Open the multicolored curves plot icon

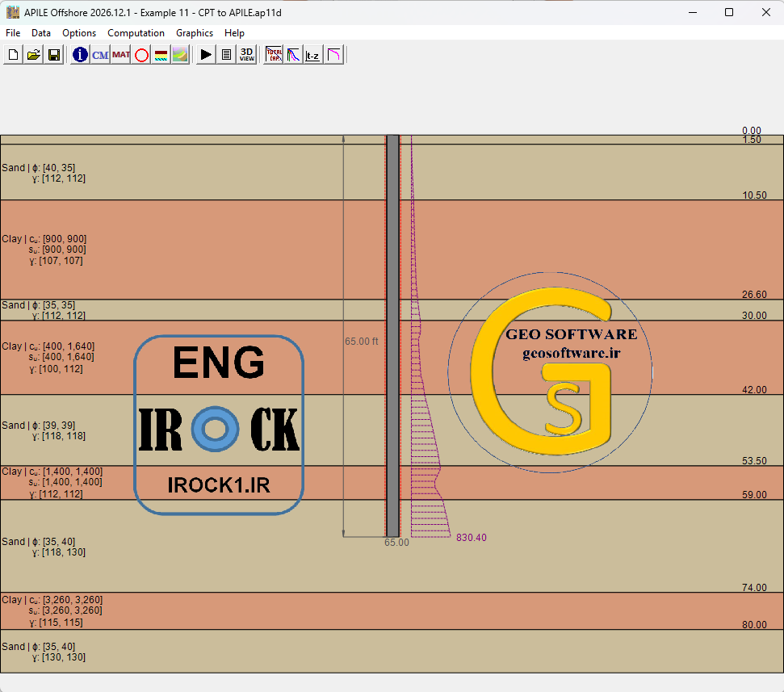(x=294, y=54)
